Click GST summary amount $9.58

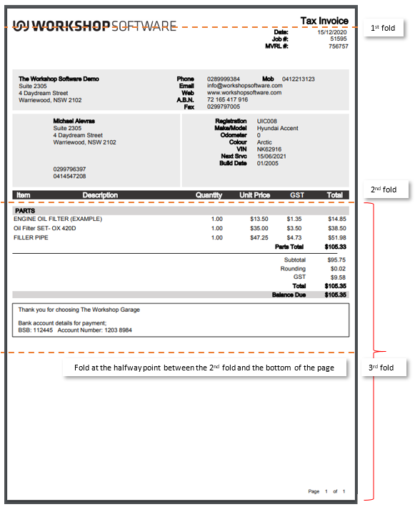(x=338, y=277)
